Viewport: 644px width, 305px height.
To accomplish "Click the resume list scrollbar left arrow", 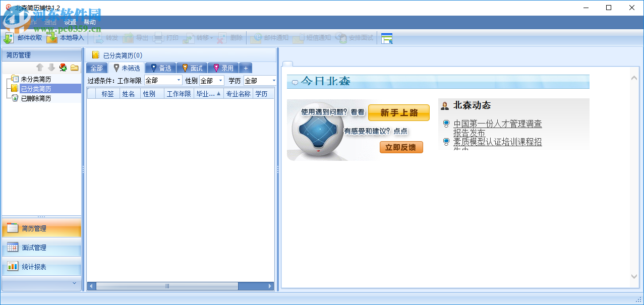I will coord(91,286).
